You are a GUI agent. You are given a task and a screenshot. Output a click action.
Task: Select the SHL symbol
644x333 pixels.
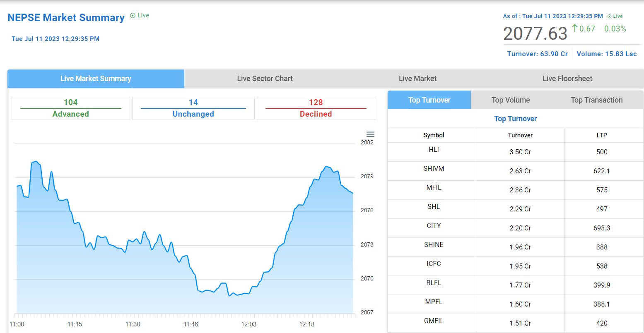click(434, 207)
